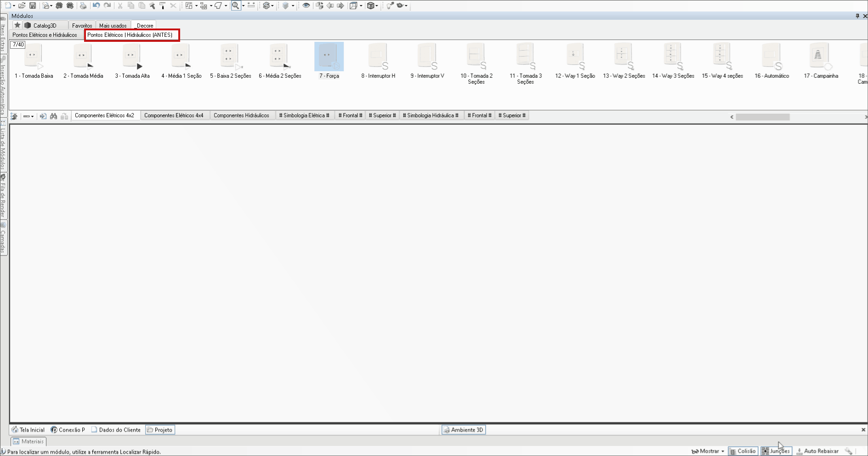Open a project with the folder icon

coord(22,6)
